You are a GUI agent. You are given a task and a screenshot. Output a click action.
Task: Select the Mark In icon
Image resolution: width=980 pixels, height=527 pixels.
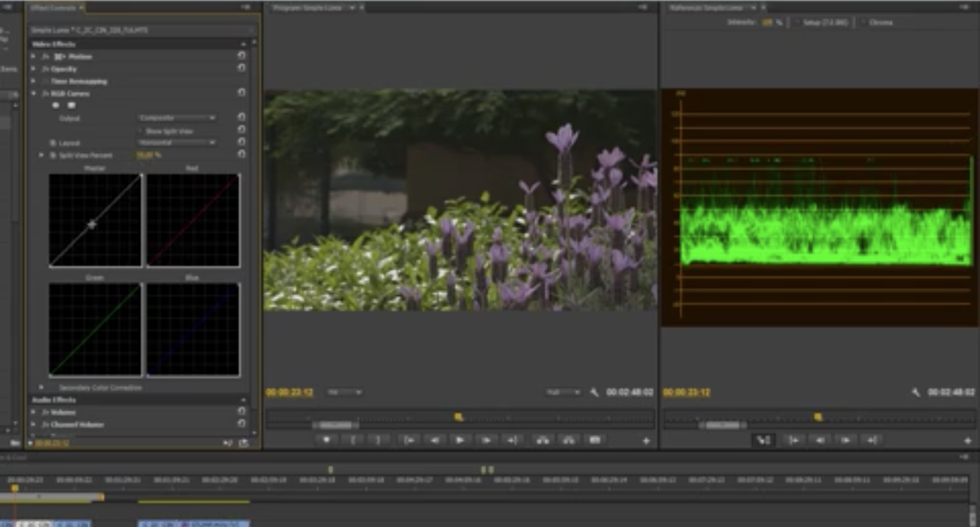pyautogui.click(x=353, y=439)
